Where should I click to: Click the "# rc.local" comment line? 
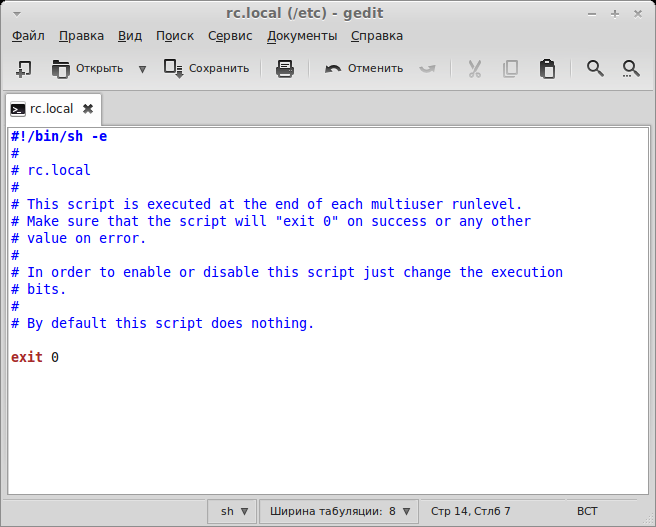(51, 170)
